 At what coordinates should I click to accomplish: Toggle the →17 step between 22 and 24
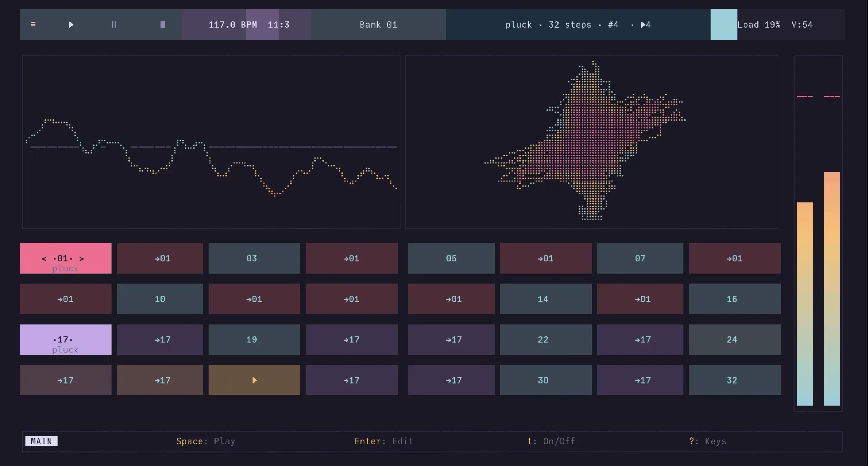tap(640, 339)
